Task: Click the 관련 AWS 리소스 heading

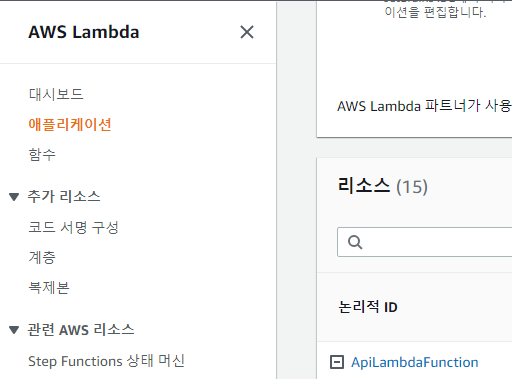Action: [81, 330]
